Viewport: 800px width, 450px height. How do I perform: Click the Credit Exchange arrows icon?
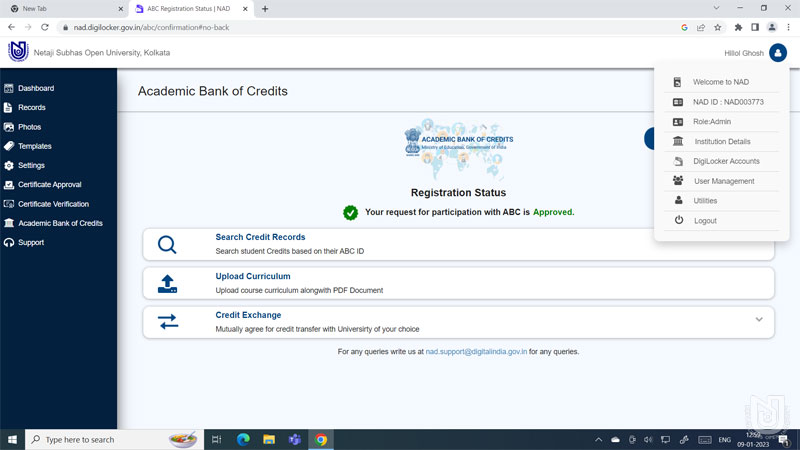(167, 322)
